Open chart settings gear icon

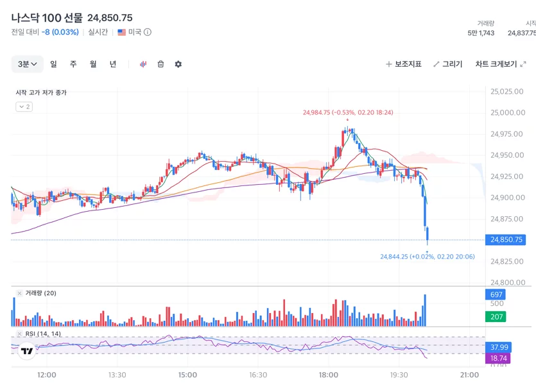click(x=178, y=64)
